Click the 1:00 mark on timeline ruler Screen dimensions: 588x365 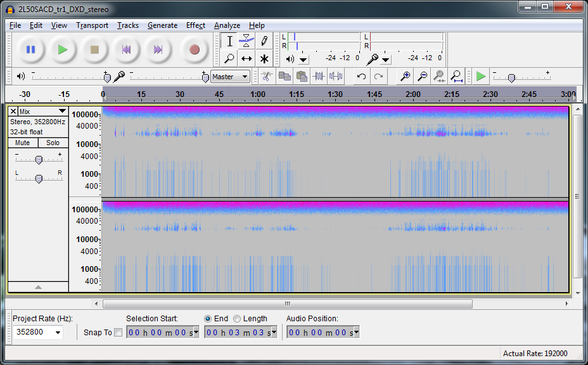pyautogui.click(x=258, y=94)
